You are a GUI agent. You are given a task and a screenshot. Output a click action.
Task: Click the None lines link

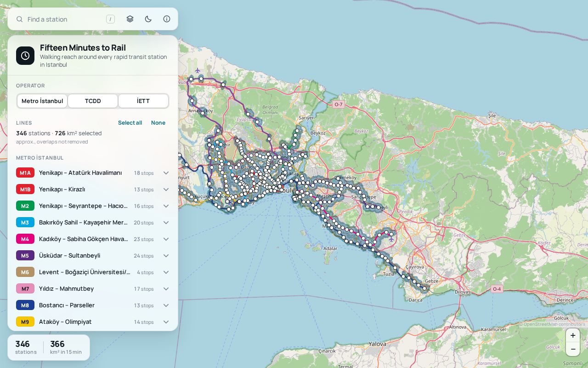click(x=158, y=123)
